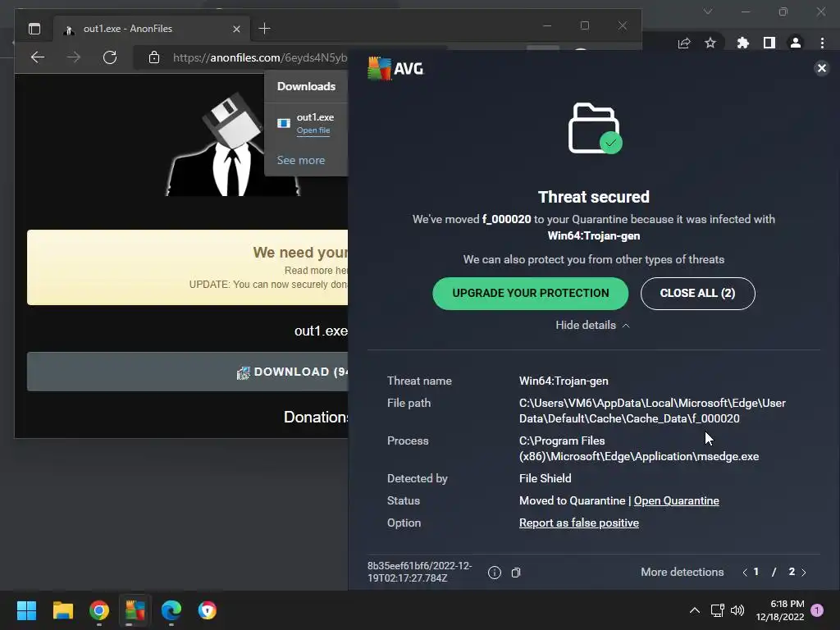Switch to Chrome on taskbar
Image resolution: width=840 pixels, height=630 pixels.
pyautogui.click(x=99, y=610)
